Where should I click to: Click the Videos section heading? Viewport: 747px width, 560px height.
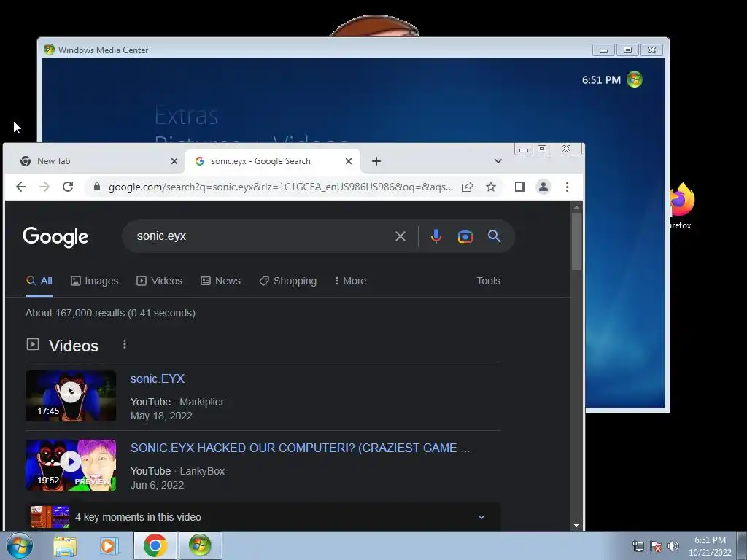coord(74,346)
